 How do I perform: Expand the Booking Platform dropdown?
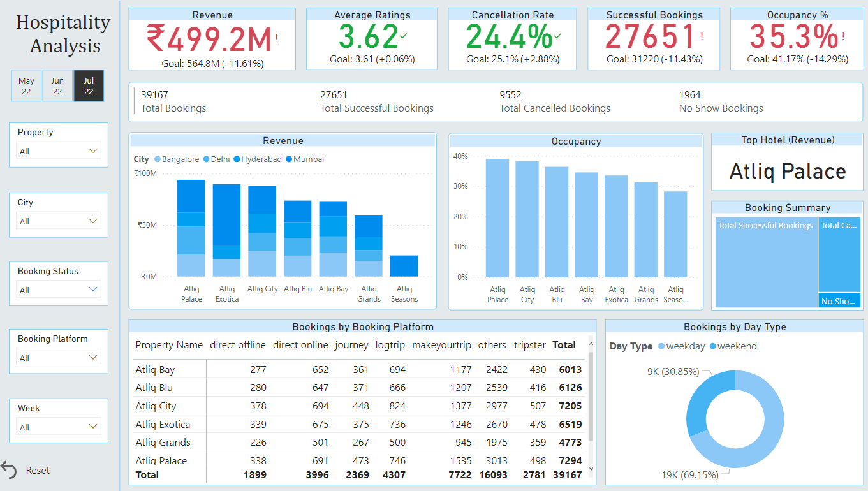(93, 357)
